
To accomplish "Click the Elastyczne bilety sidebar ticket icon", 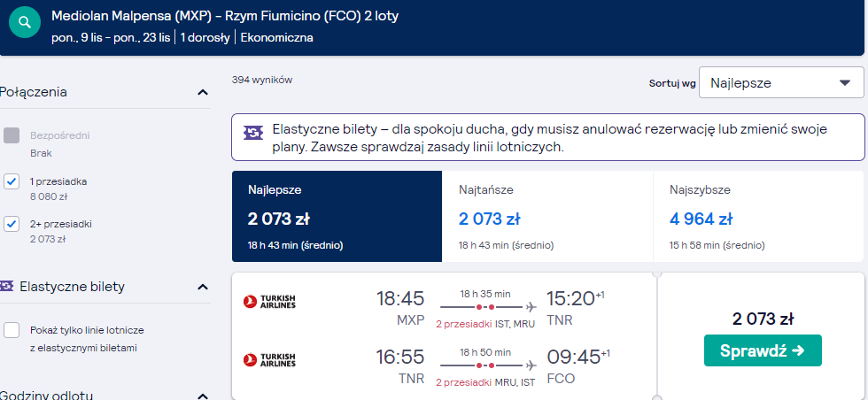I will (6, 286).
